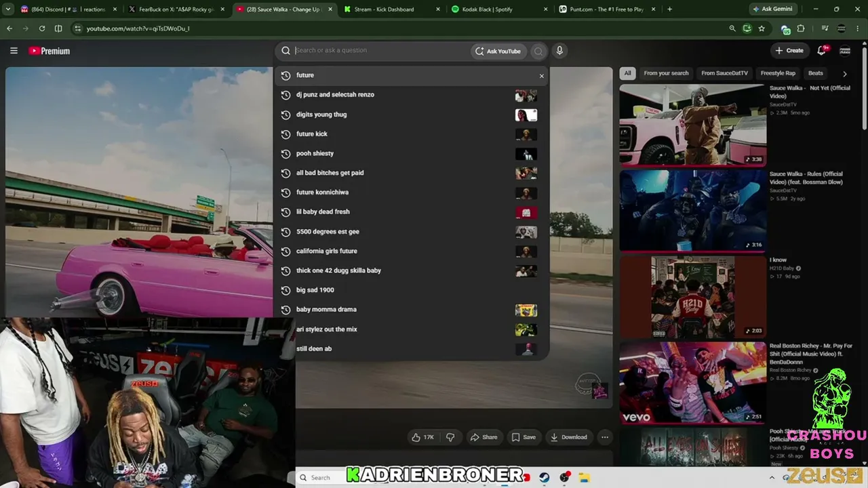Image resolution: width=868 pixels, height=488 pixels.
Task: Open the YouTube hamburger guide menu
Action: pyautogui.click(x=14, y=51)
